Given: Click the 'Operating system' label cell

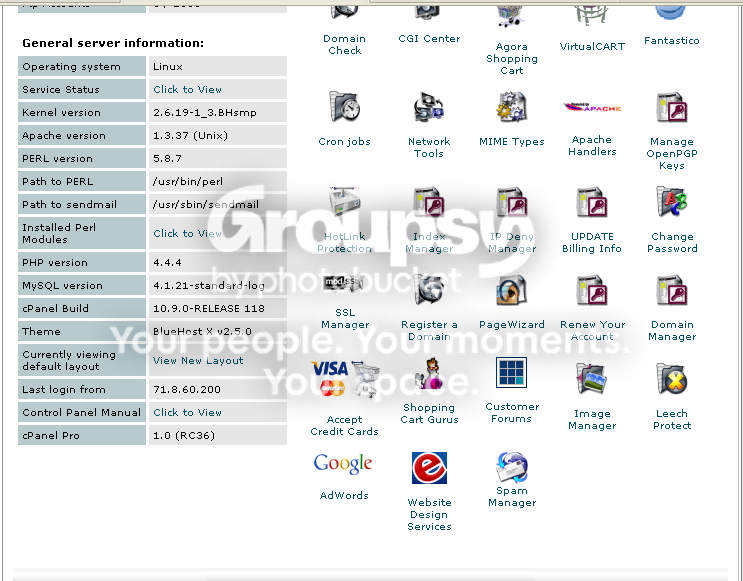Looking at the screenshot, I should 82,66.
